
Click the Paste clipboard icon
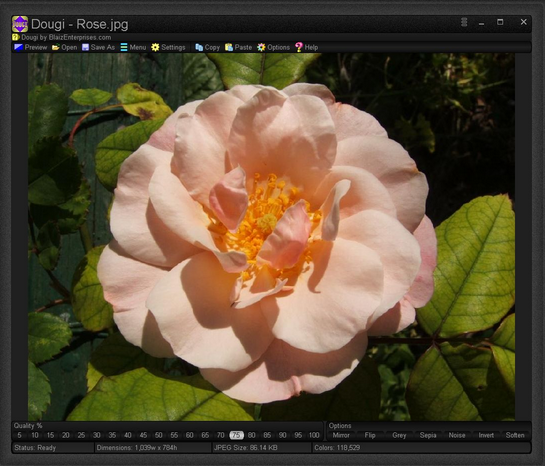coord(229,47)
